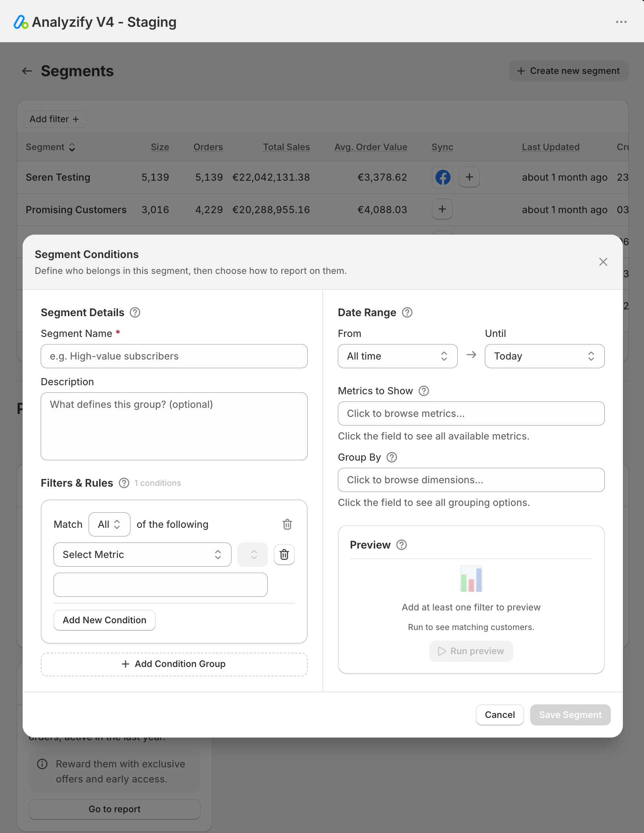Click the Description text area

[174, 426]
